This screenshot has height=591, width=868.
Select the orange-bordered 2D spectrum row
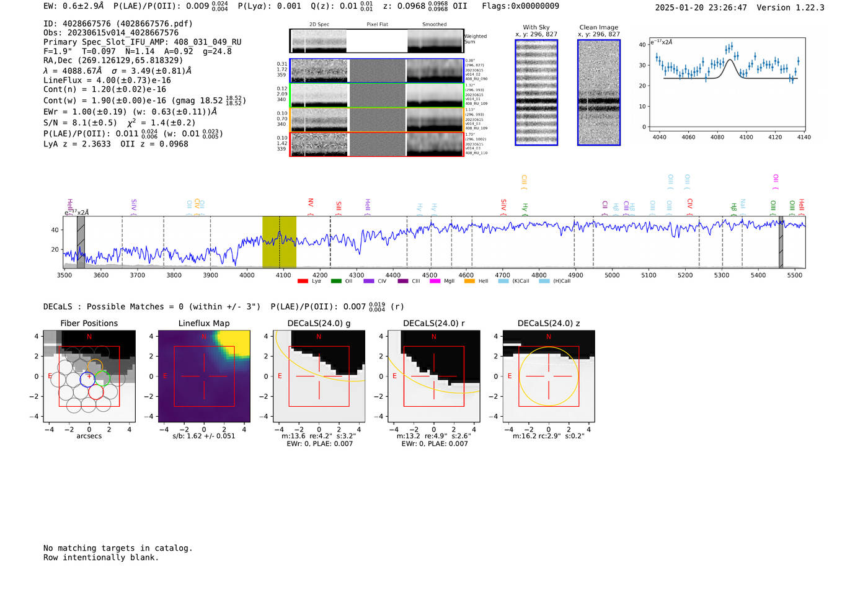click(376, 120)
